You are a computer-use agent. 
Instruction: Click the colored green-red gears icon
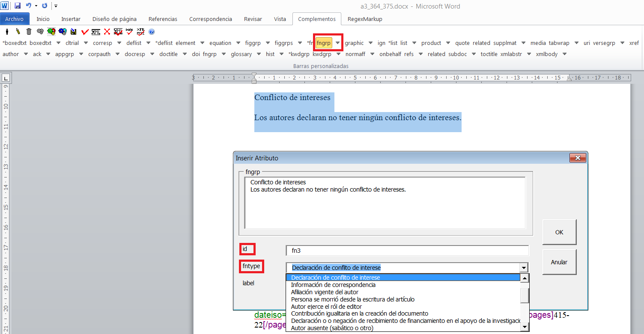coord(51,32)
